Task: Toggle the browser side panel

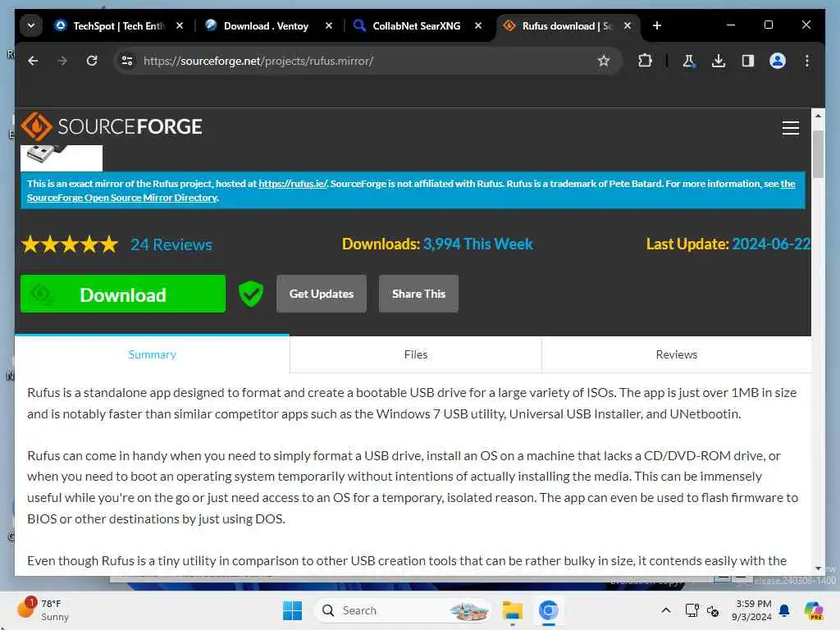Action: click(x=748, y=61)
